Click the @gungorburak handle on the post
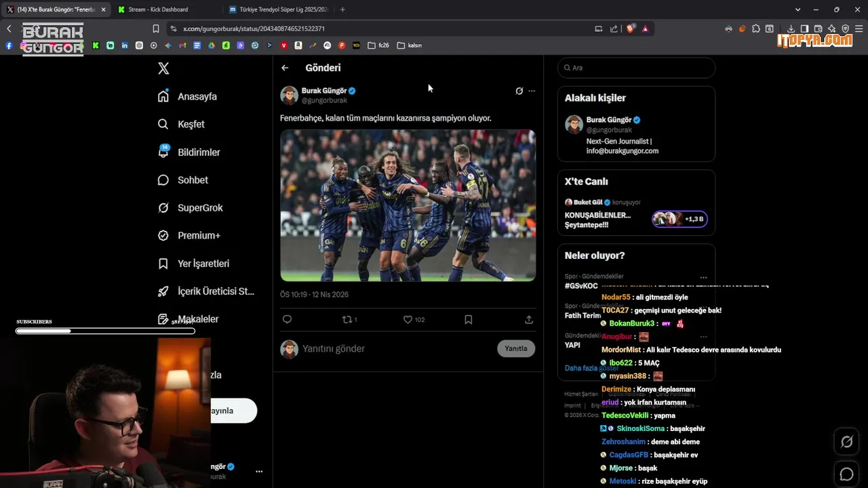This screenshot has height=488, width=868. point(324,100)
